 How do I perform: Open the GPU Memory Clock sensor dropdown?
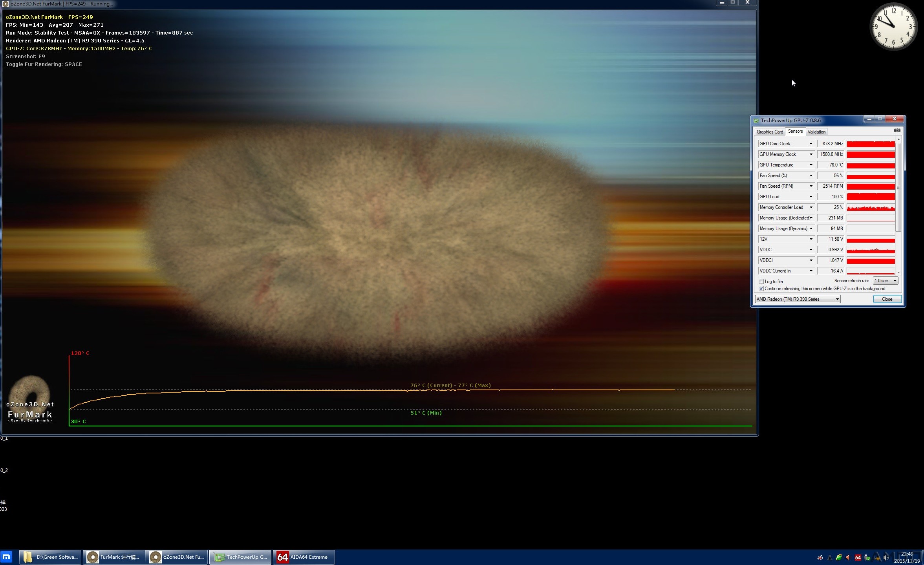coord(811,154)
